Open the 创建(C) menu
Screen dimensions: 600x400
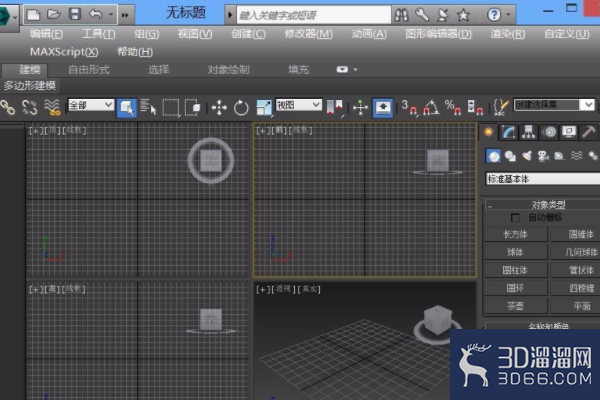(x=248, y=34)
